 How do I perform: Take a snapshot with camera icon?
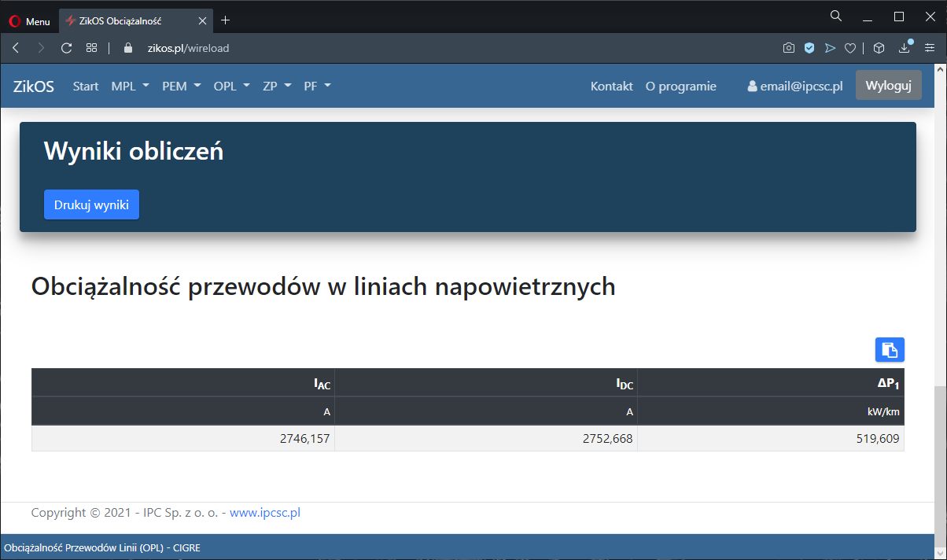coord(788,48)
